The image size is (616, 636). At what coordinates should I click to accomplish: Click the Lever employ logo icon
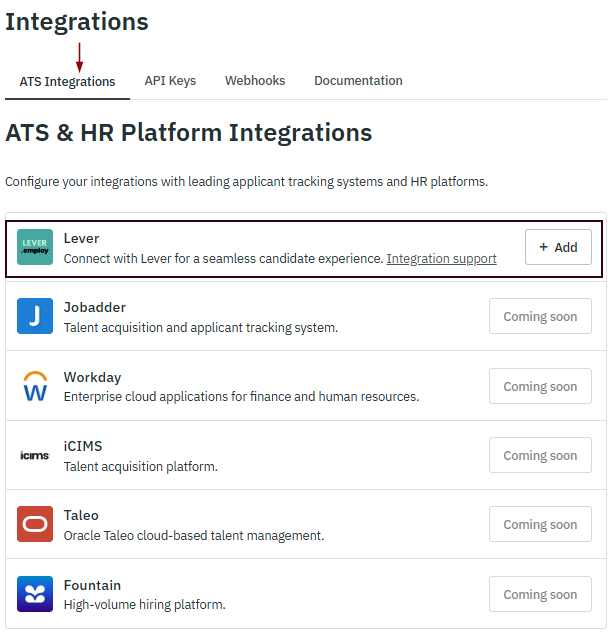[x=35, y=247]
